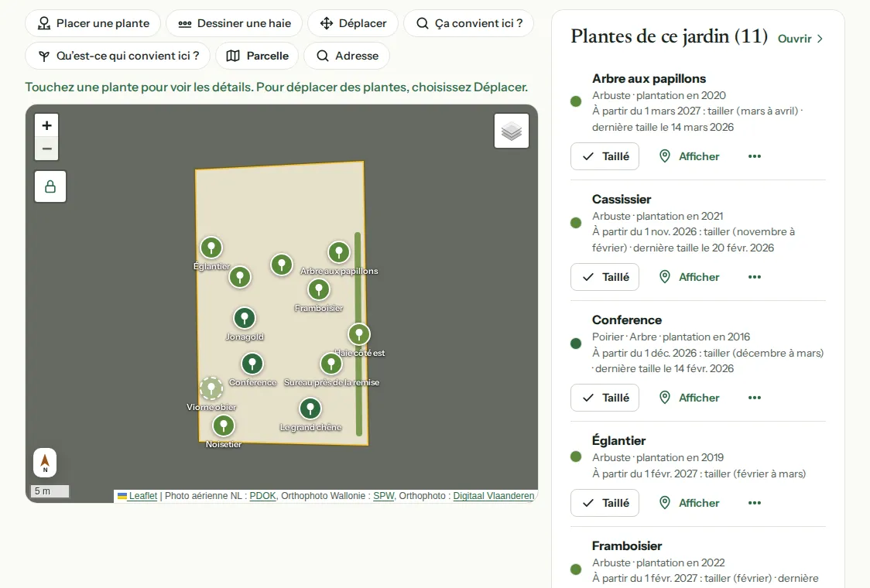Open the SPW attribution link
Viewport: 870px width, 588px height.
point(383,496)
